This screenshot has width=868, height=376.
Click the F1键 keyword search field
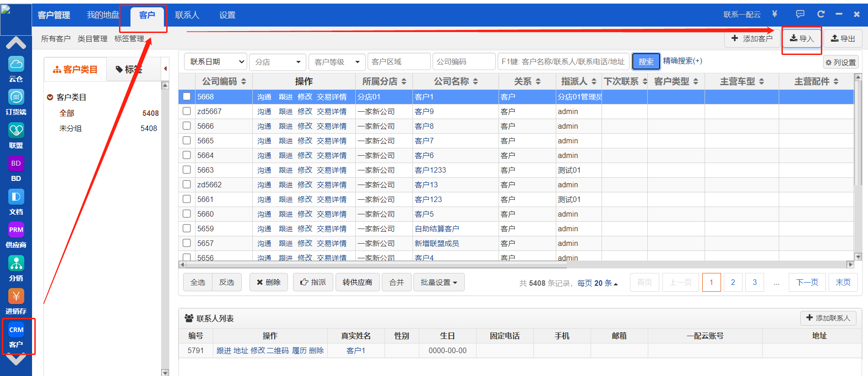(564, 62)
